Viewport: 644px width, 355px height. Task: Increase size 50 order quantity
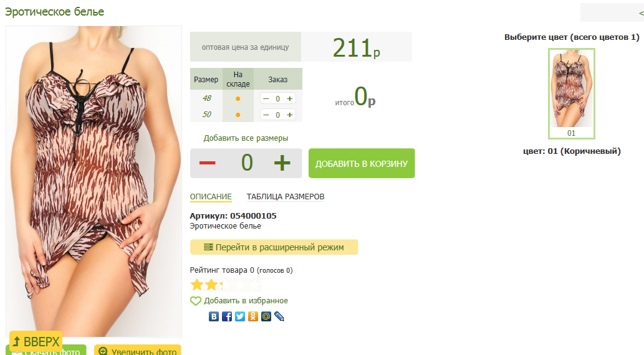point(289,115)
